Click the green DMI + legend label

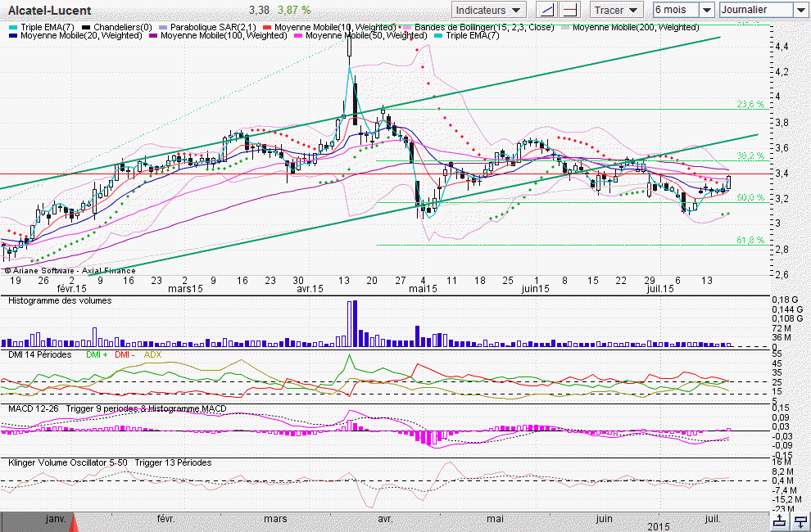coord(97,354)
